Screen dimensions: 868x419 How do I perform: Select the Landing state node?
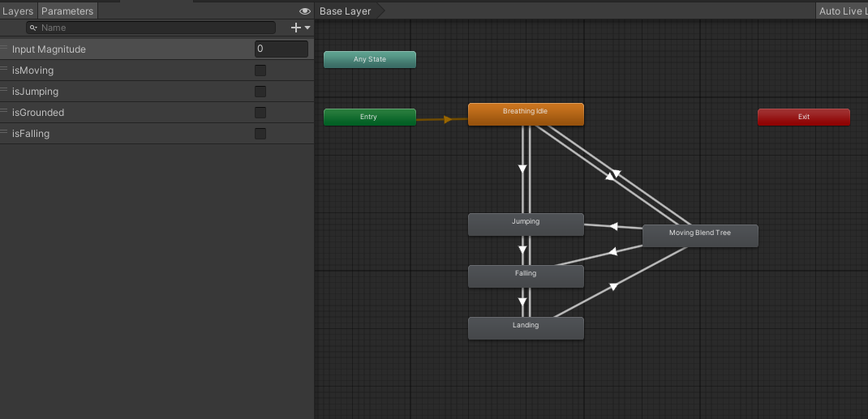click(526, 328)
